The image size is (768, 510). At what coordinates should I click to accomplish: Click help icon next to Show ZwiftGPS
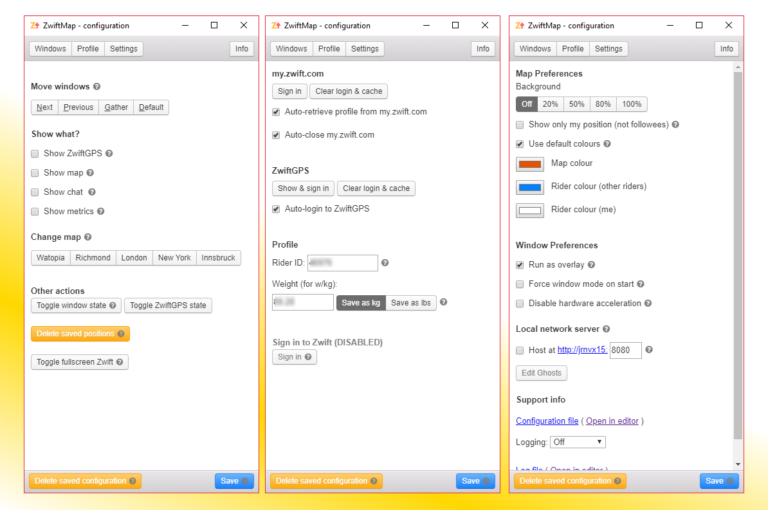coord(109,153)
